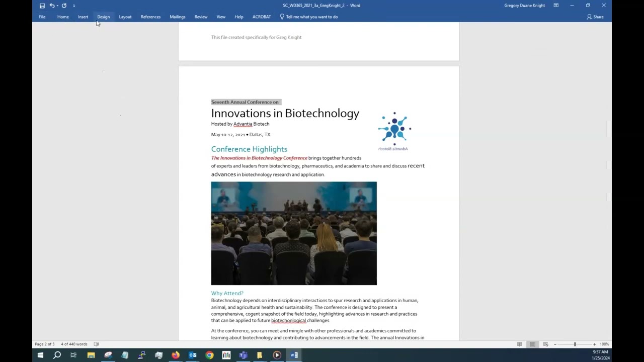
Task: Switch to Web Layout view icon
Action: [x=545, y=344]
